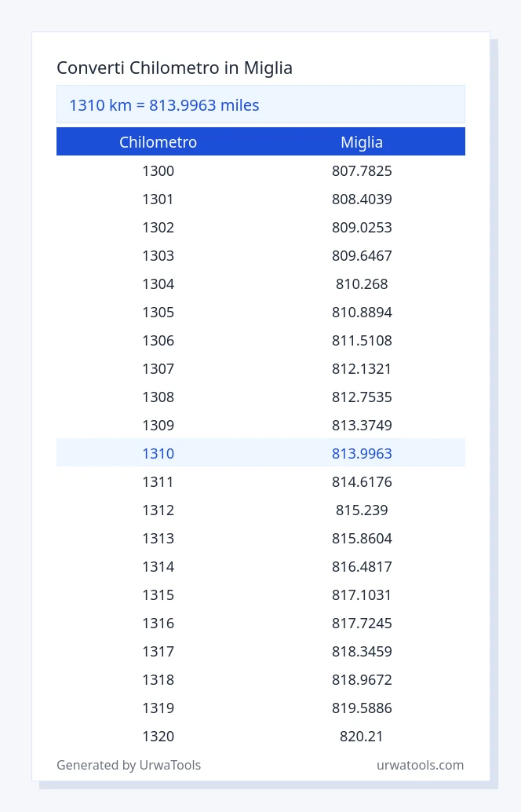The height and width of the screenshot is (812, 521).
Task: Click the 1310 km = 813.9963 miles banner
Action: (x=260, y=104)
